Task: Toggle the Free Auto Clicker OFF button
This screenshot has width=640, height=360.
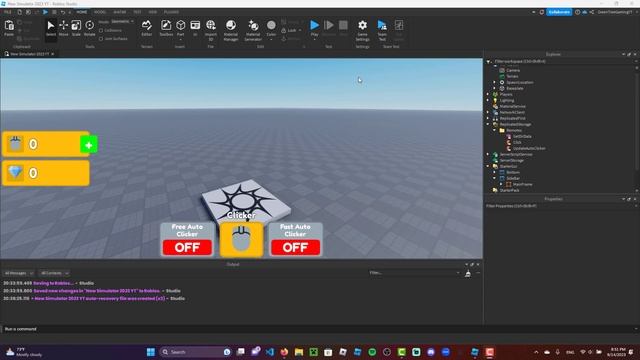Action: point(187,247)
